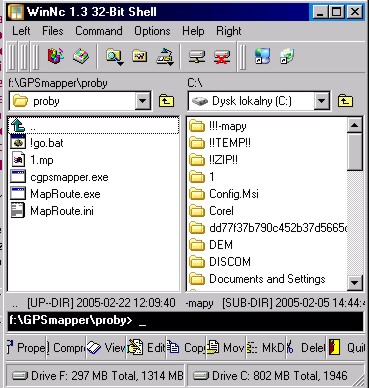Screen dimensions: 369x388
Task: Click the MkDir button
Action: [x=266, y=348]
